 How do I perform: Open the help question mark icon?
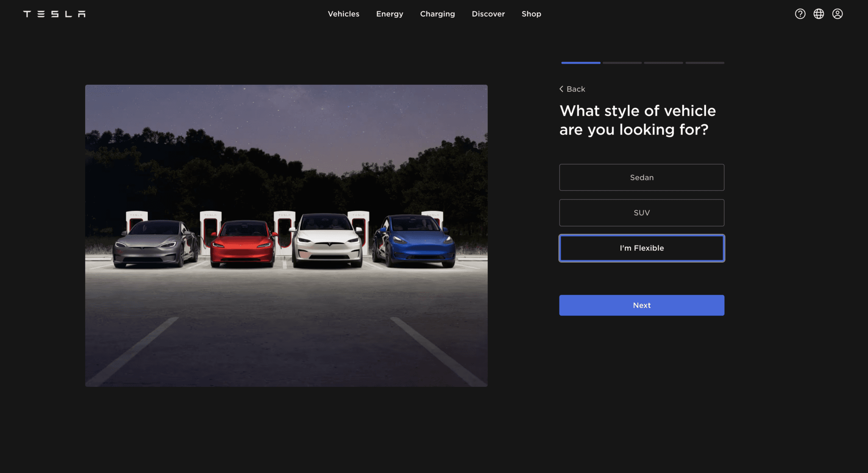pos(800,14)
